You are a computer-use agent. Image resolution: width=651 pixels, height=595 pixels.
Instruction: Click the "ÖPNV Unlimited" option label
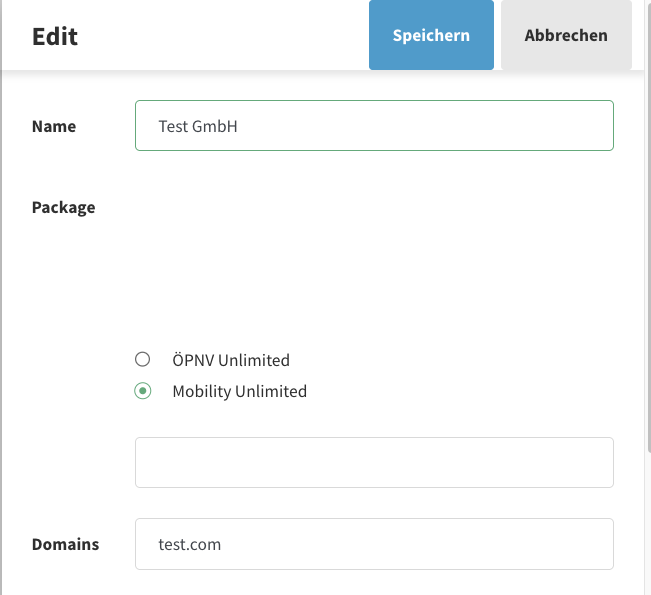click(x=231, y=360)
